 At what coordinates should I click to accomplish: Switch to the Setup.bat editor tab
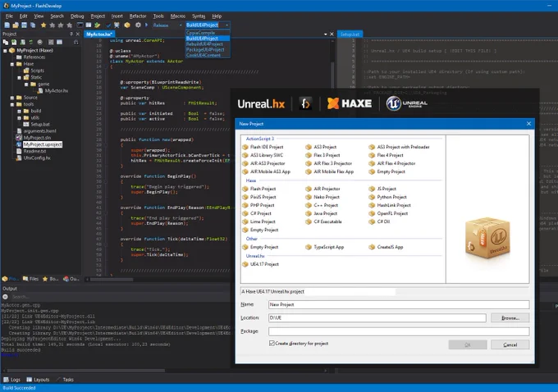click(x=350, y=34)
